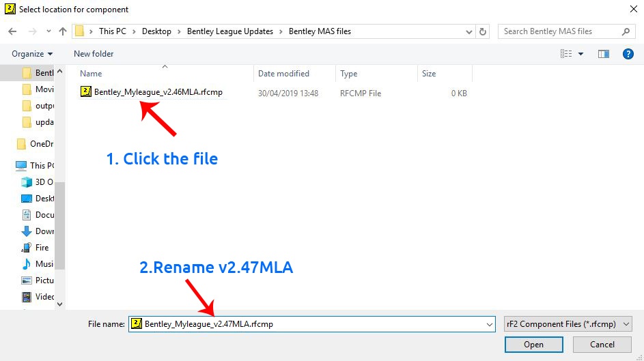Image resolution: width=644 pixels, height=361 pixels.
Task: Click the RFCMP File type cell
Action: pos(361,93)
